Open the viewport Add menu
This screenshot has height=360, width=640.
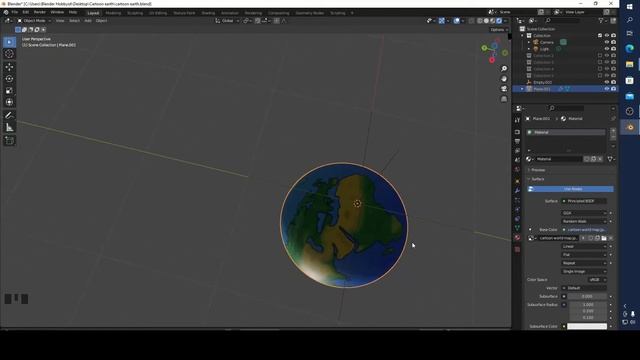click(x=88, y=20)
